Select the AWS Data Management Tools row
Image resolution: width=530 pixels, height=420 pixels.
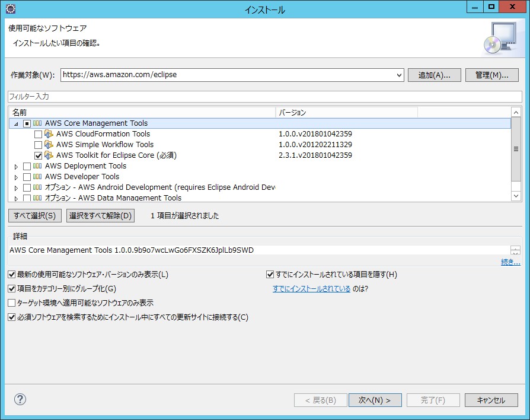(x=260, y=198)
